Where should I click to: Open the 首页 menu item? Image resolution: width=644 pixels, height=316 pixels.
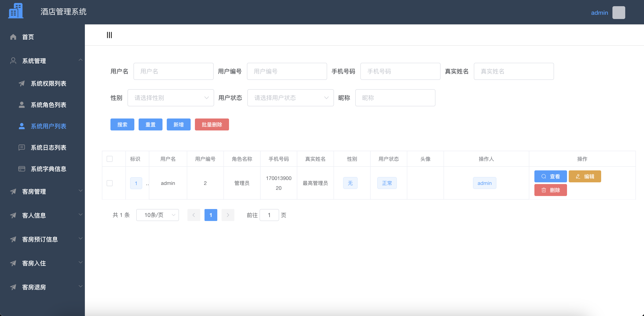(28, 37)
